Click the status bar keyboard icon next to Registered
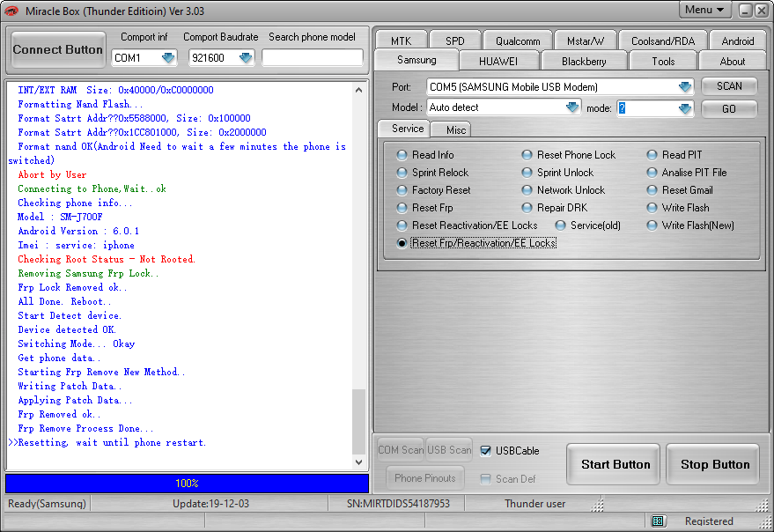This screenshot has height=532, width=774. 657,521
